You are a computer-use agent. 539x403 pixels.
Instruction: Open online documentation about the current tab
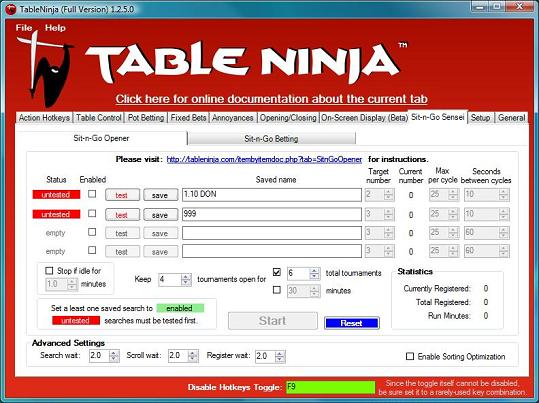click(x=271, y=99)
